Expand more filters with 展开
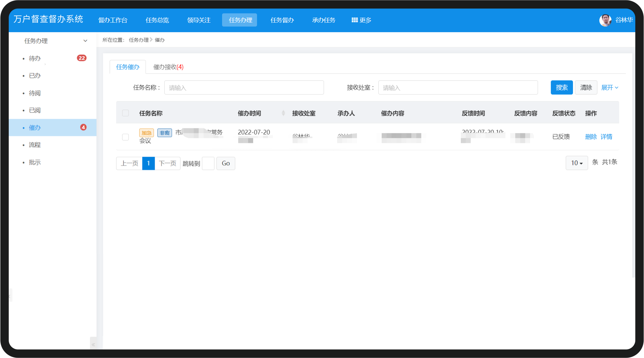Viewport: 644px width, 358px height. (609, 88)
